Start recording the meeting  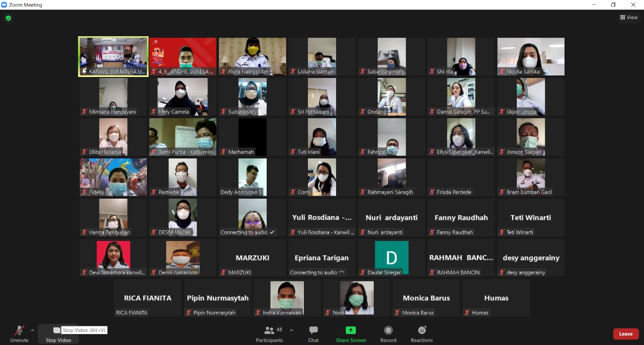[388, 333]
